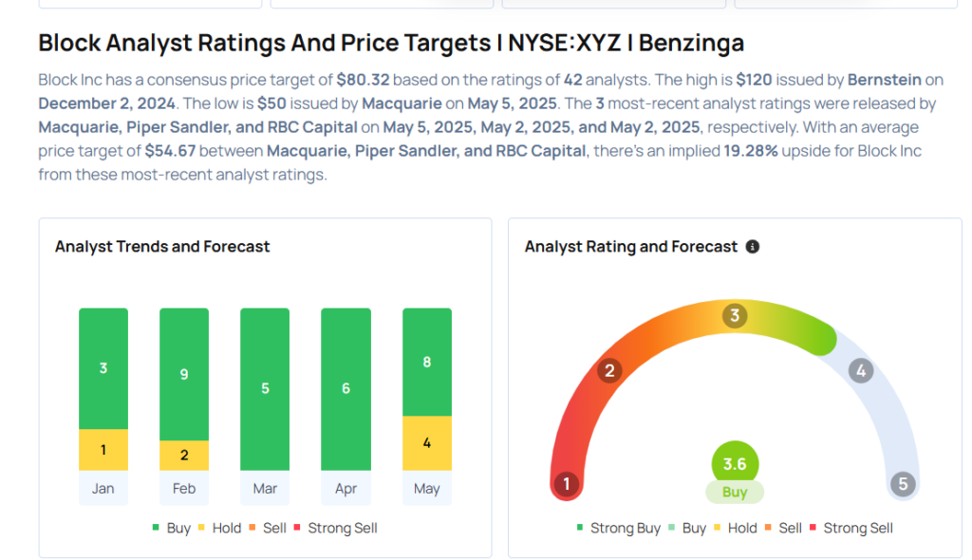Click the number 5 marker at the gauge end
The width and height of the screenshot is (972, 560).
click(x=903, y=484)
